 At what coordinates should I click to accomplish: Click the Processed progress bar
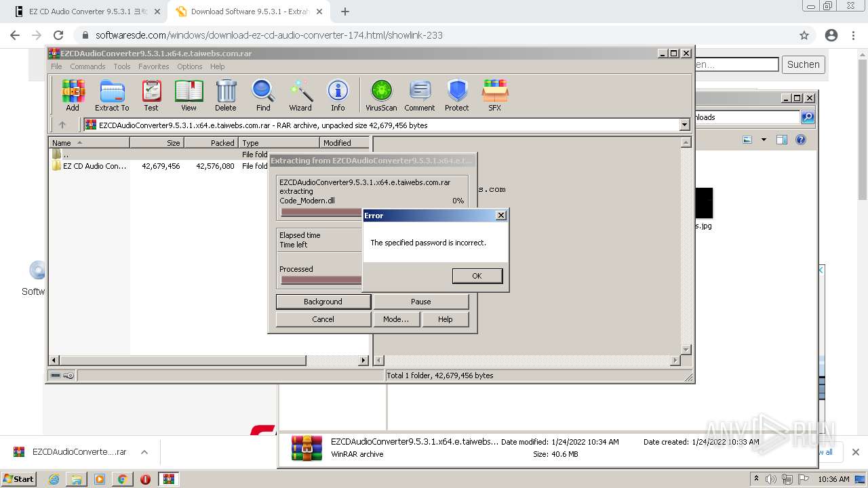322,280
